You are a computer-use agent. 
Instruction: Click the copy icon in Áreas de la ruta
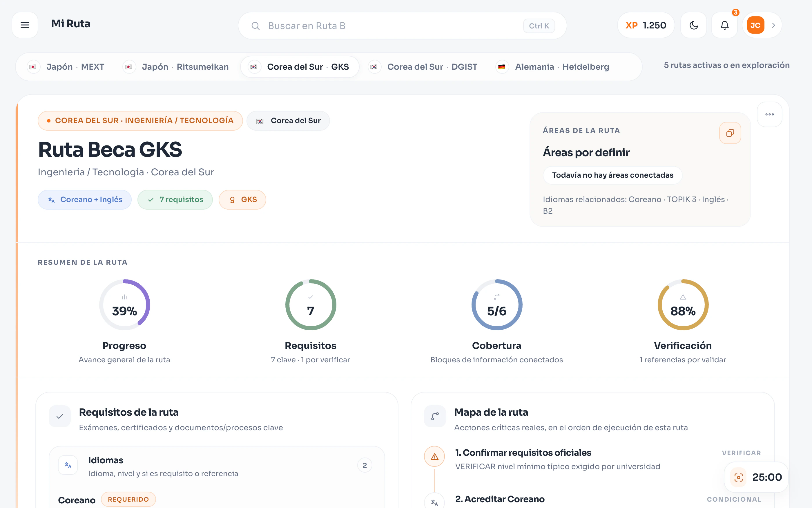[730, 133]
